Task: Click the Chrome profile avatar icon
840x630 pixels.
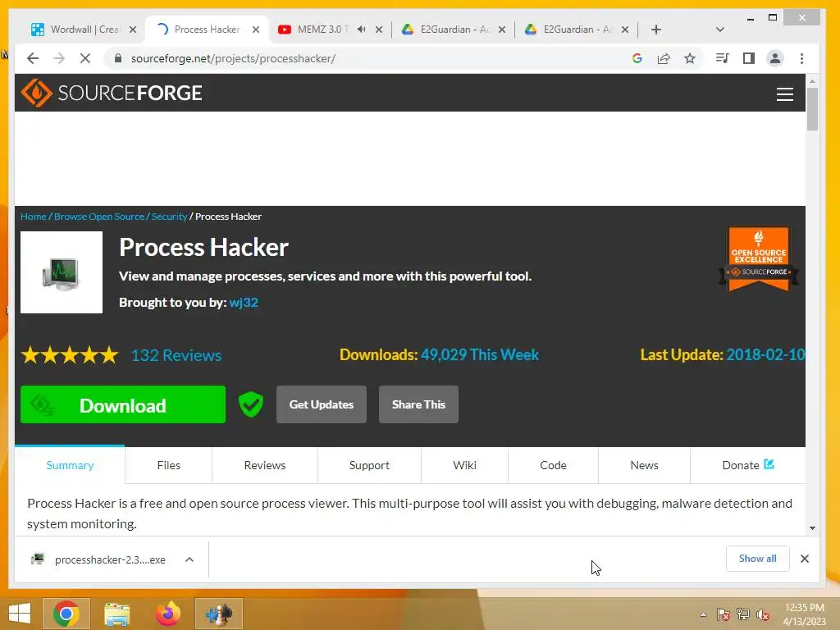Action: [775, 58]
